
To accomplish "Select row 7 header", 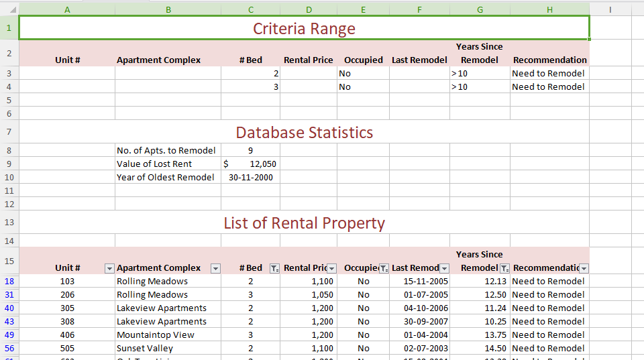I will click(9, 132).
